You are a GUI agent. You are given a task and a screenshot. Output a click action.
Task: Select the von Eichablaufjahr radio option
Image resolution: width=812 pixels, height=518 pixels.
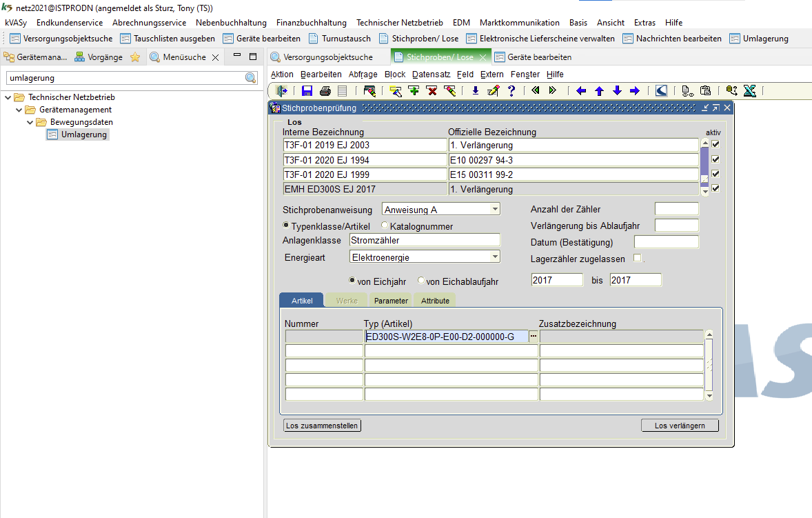coord(421,281)
